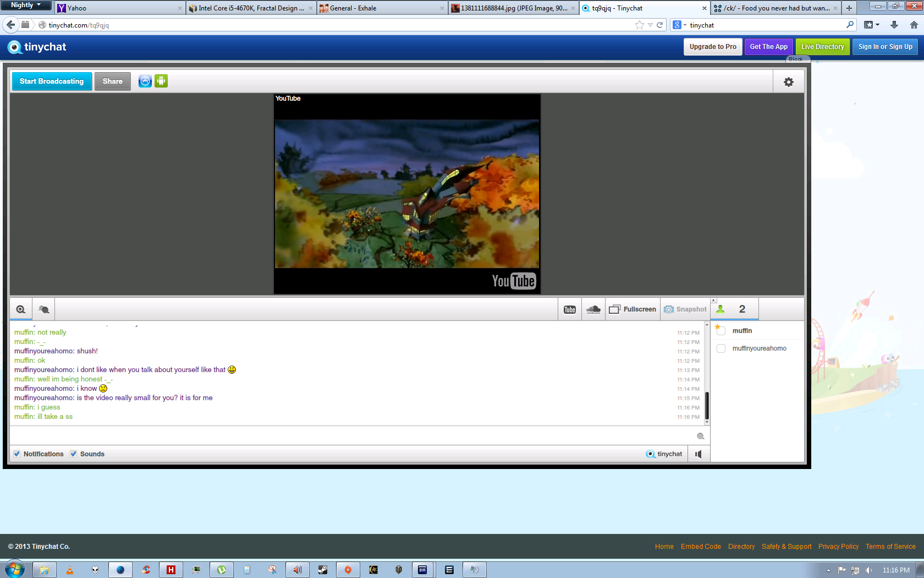The height and width of the screenshot is (578, 924).
Task: Check the box next to muffinyoureahomo
Action: 721,348
